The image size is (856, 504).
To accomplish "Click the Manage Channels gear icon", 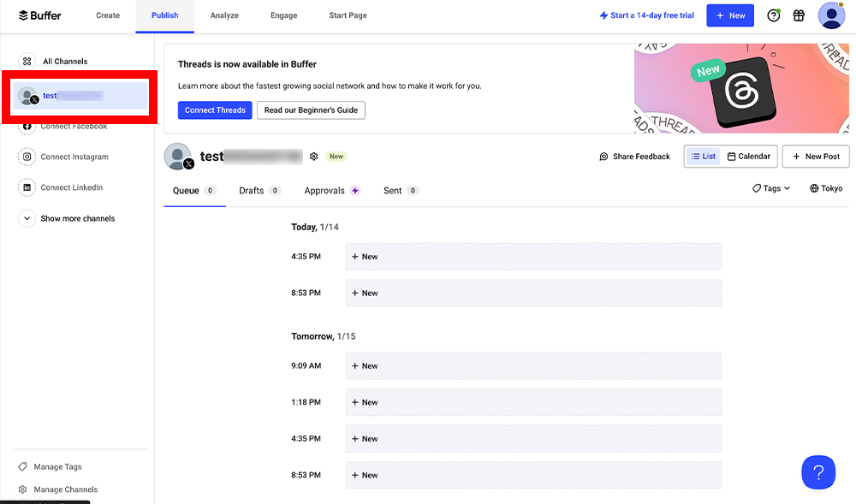I will click(x=22, y=489).
